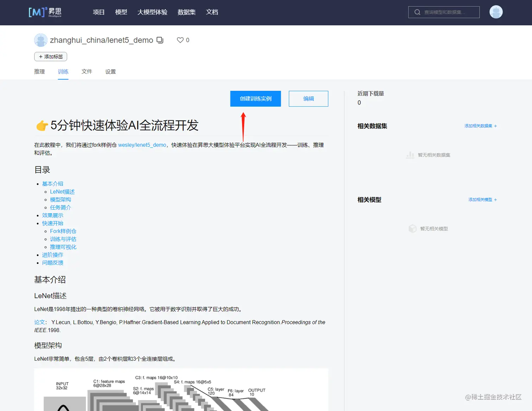Jump to 模型架构 in table of contents
532x411 pixels.
(x=61, y=200)
